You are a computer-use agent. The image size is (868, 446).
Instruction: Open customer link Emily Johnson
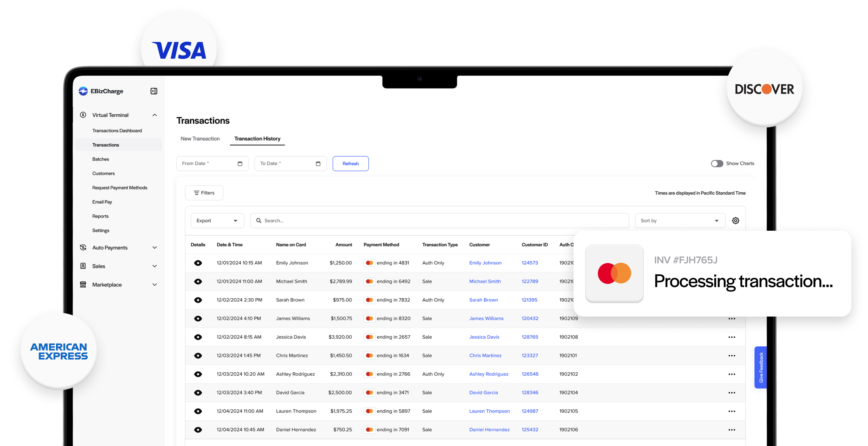[x=485, y=263]
